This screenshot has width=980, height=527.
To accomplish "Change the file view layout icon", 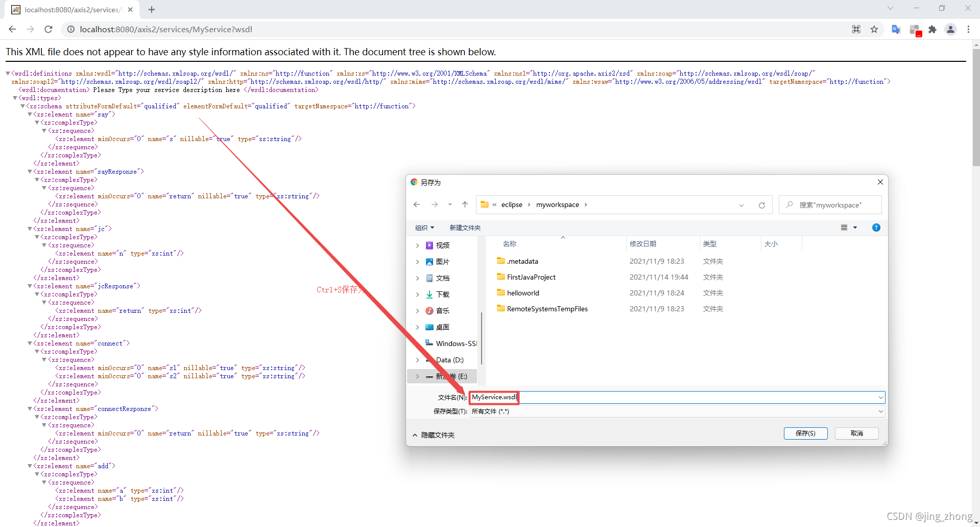I will (x=844, y=227).
